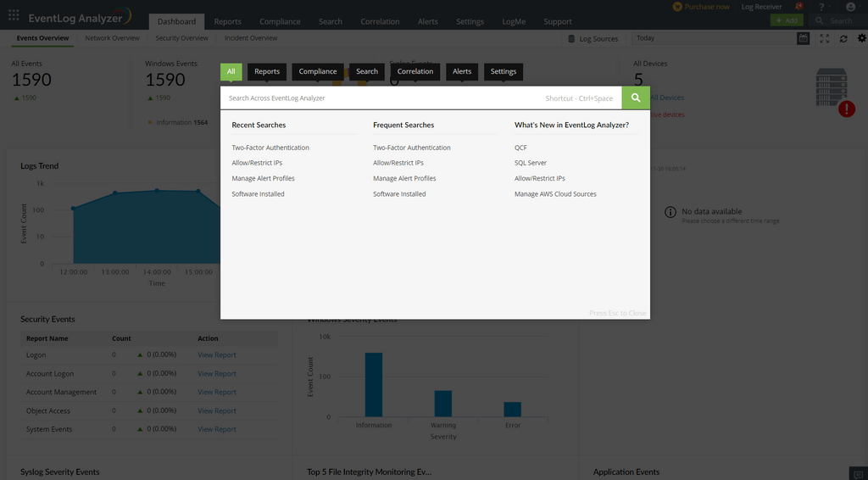
Task: Open recent search Software Installed
Action: coord(258,193)
